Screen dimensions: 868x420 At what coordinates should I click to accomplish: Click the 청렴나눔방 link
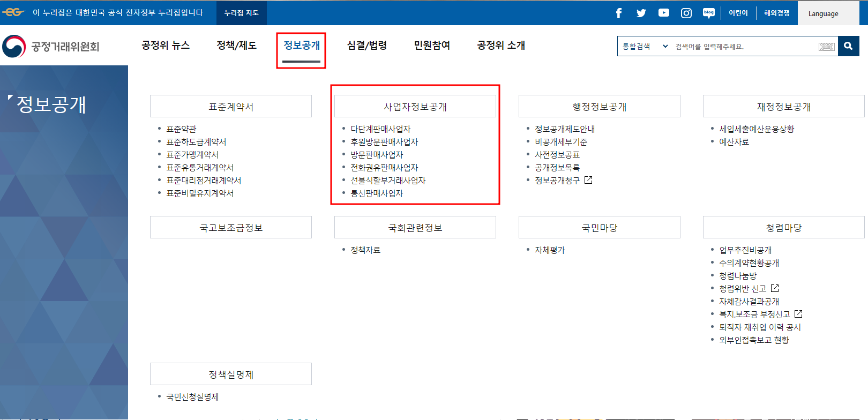pos(738,276)
